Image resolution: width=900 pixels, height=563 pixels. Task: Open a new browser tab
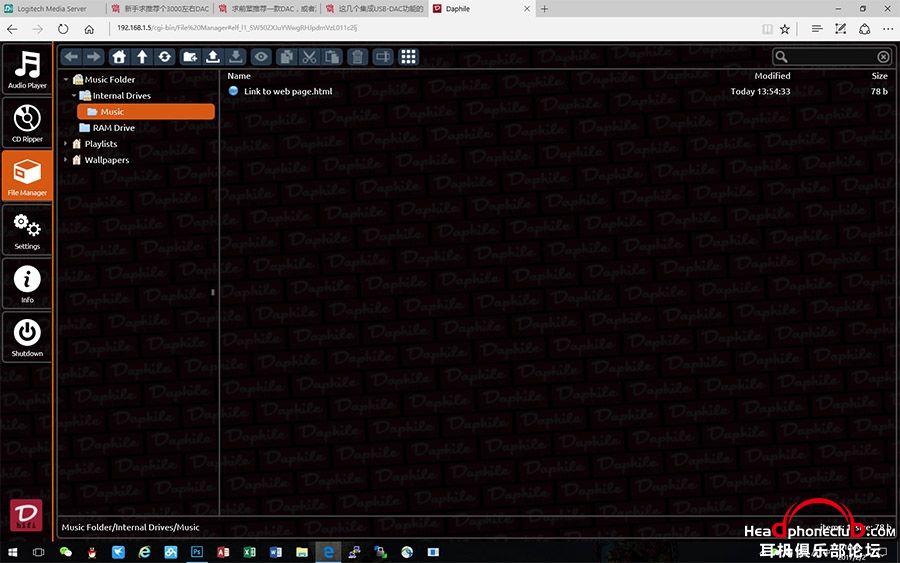coord(544,9)
